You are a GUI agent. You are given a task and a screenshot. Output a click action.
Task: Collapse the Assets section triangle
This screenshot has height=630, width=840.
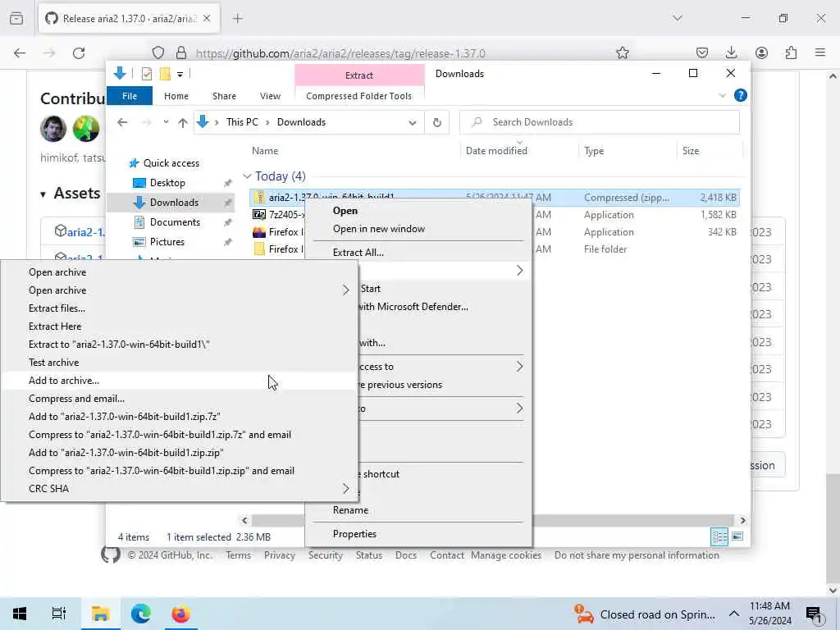(43, 194)
